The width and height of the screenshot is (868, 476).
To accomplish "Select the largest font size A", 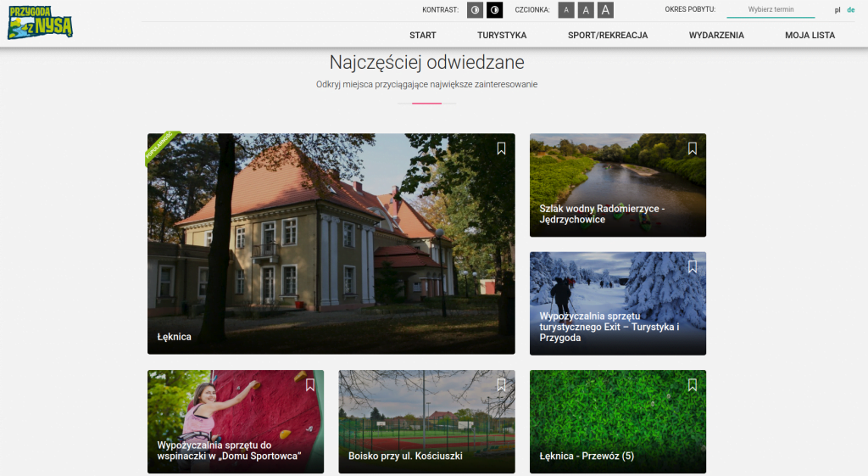I will [x=605, y=10].
